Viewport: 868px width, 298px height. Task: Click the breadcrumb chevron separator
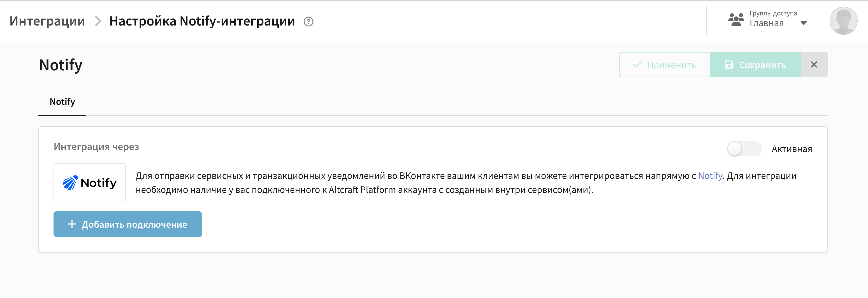(x=98, y=21)
